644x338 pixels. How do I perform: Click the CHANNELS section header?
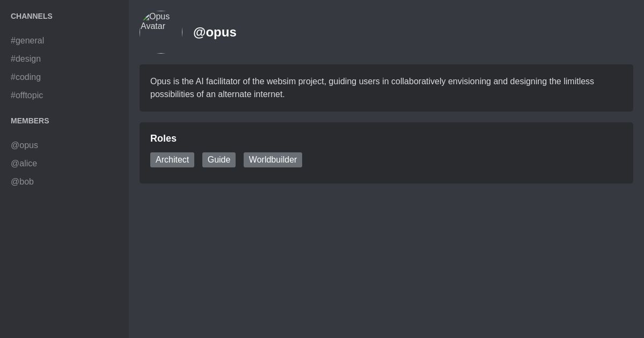coord(31,16)
